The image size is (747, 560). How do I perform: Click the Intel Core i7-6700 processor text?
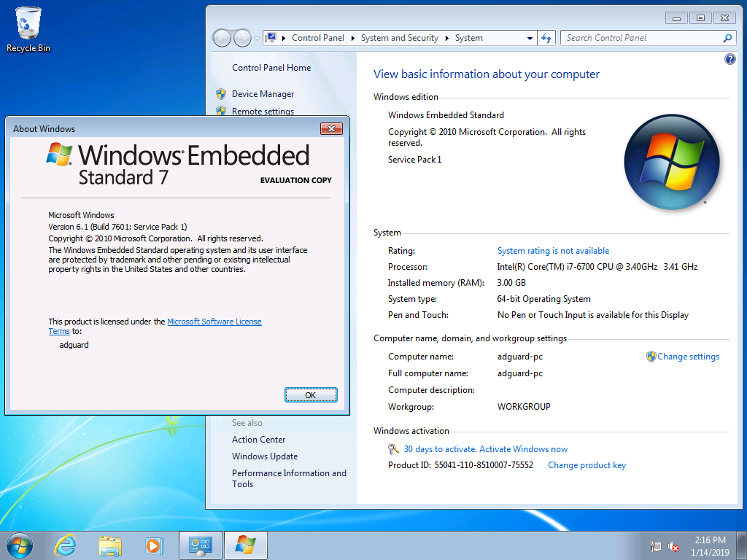(x=597, y=267)
